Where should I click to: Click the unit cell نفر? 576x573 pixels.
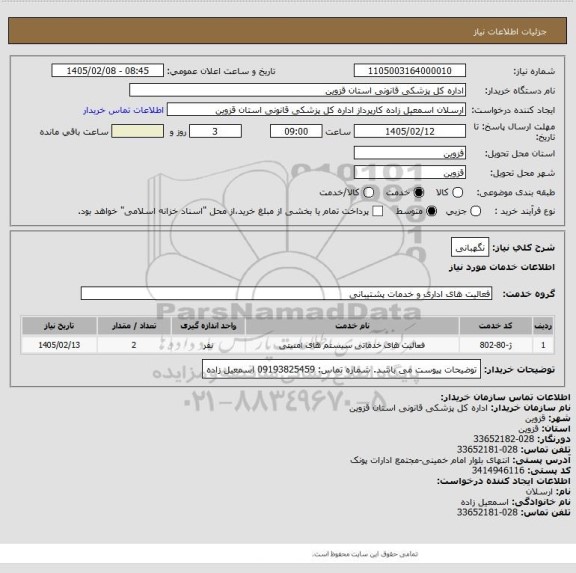(208, 345)
